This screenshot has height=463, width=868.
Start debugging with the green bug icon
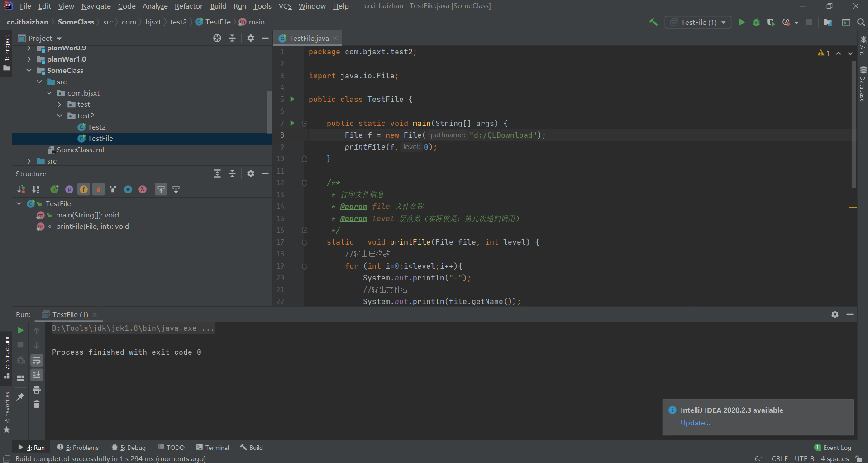point(756,22)
